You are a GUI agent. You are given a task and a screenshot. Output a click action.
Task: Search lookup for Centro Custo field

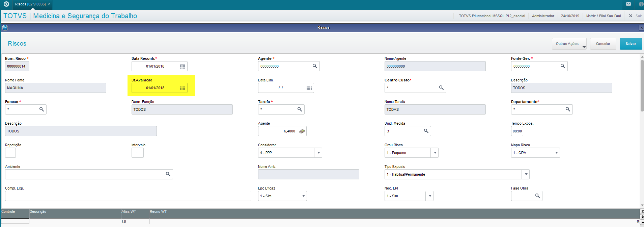click(x=441, y=88)
